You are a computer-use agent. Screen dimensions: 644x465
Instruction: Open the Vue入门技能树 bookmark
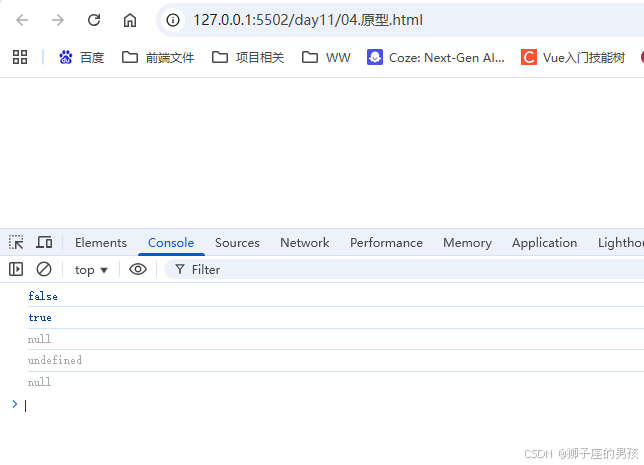[x=573, y=57]
